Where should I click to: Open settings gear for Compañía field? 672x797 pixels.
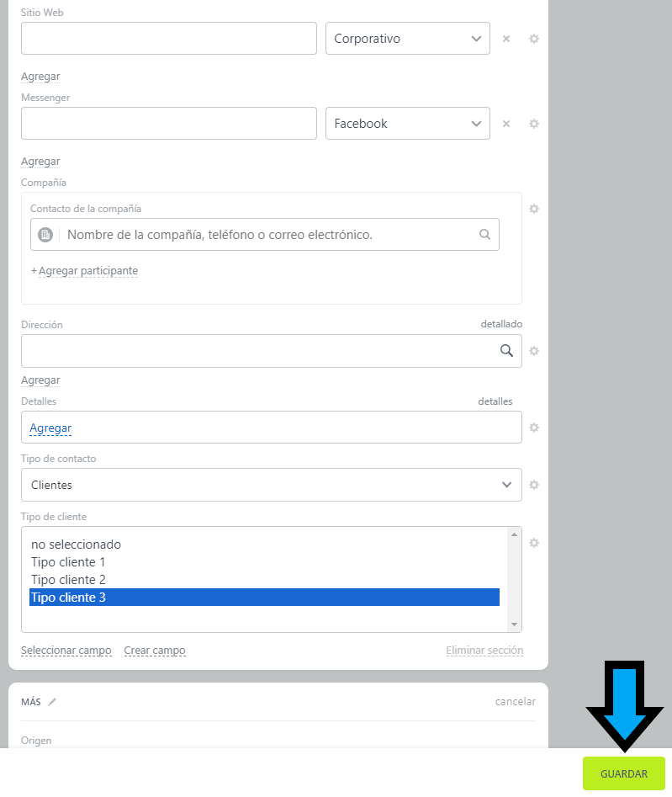[x=533, y=209]
